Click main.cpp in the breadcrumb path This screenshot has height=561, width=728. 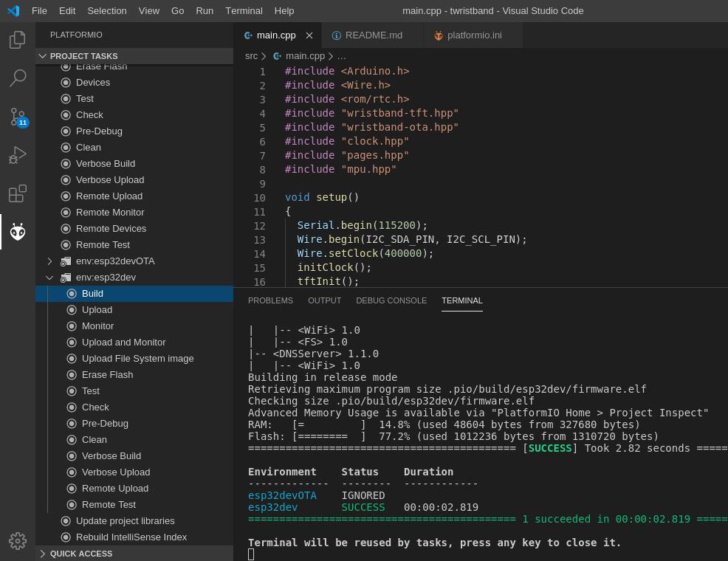[x=305, y=56]
